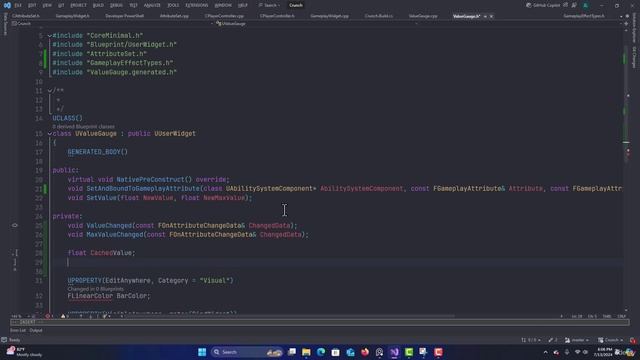Open Microsoft Store from the taskbar

336,352
